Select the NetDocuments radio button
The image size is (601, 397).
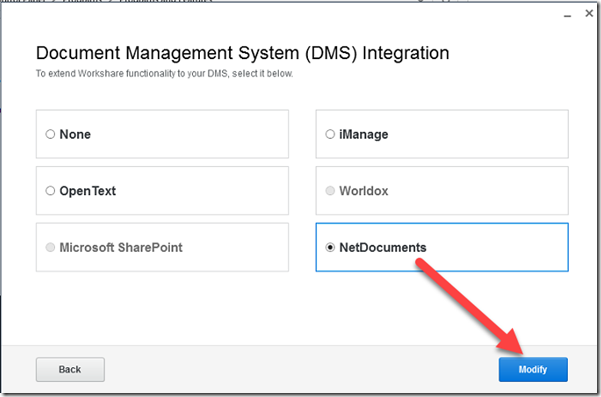330,247
